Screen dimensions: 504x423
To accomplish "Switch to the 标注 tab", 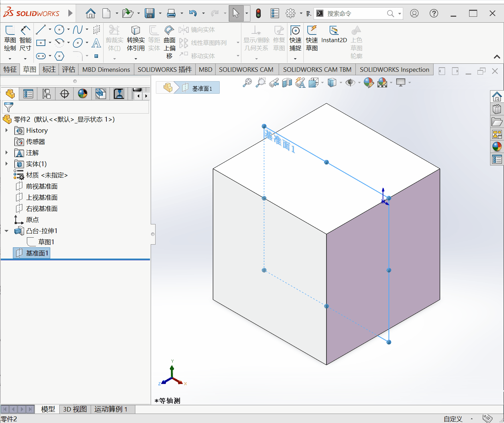I will coord(49,69).
